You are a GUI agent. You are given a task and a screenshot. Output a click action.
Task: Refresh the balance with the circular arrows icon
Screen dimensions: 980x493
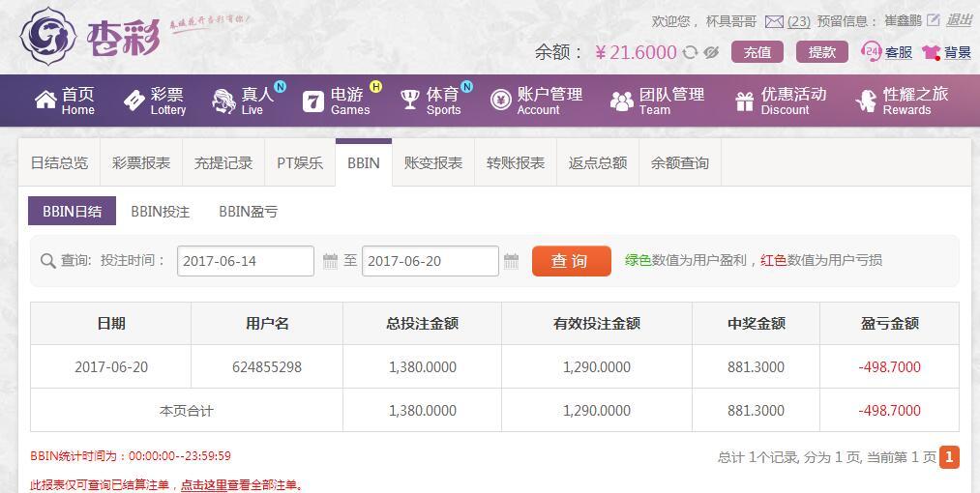[x=690, y=52]
